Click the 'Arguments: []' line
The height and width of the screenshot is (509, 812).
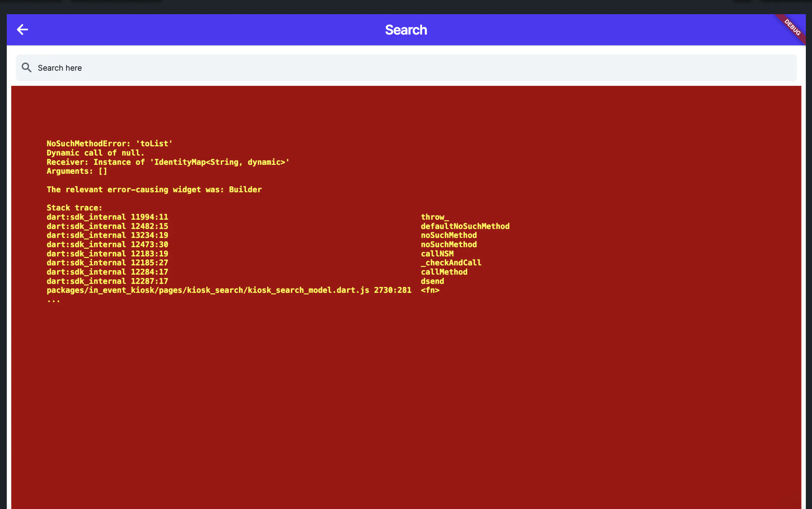77,171
